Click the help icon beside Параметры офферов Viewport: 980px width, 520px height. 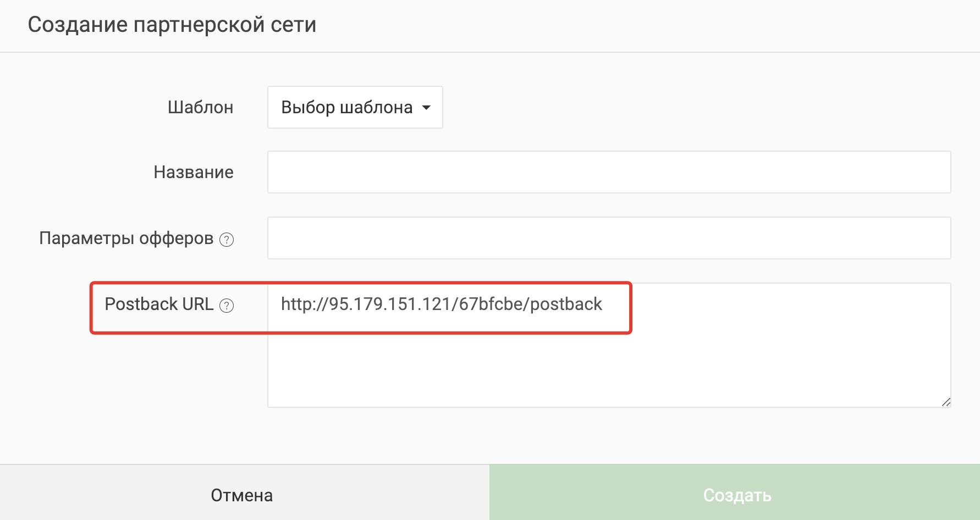click(227, 240)
